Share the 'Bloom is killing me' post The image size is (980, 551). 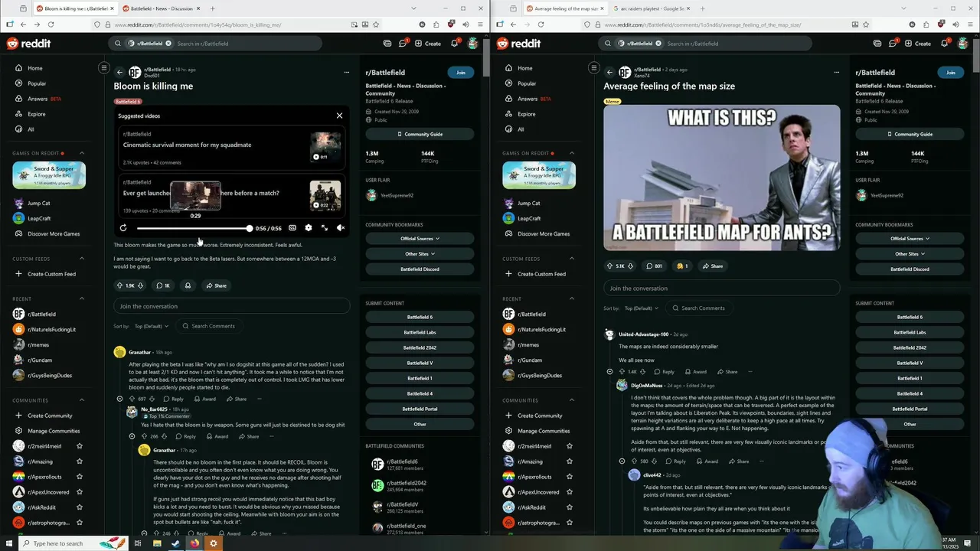pos(216,285)
